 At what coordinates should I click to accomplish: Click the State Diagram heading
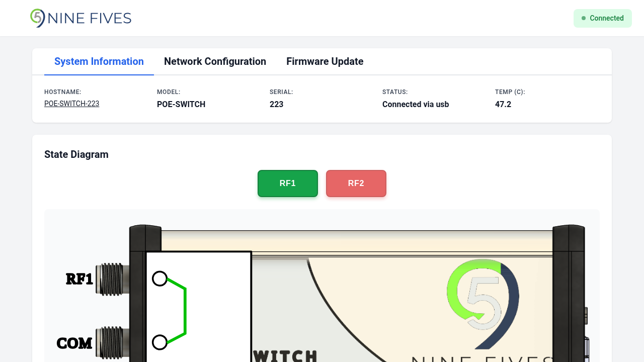pos(76,154)
